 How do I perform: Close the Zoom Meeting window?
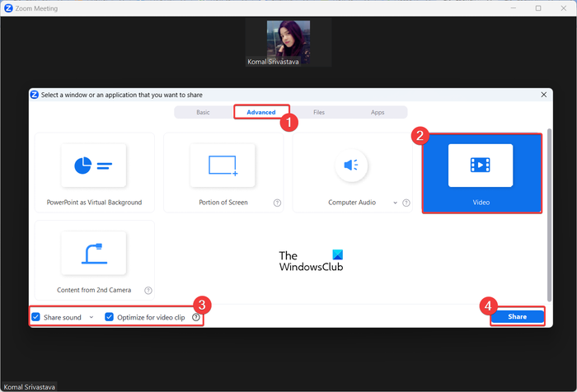tap(563, 8)
